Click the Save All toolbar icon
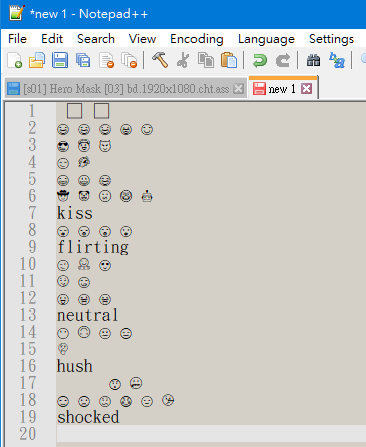This screenshot has width=366, height=447. tap(83, 60)
